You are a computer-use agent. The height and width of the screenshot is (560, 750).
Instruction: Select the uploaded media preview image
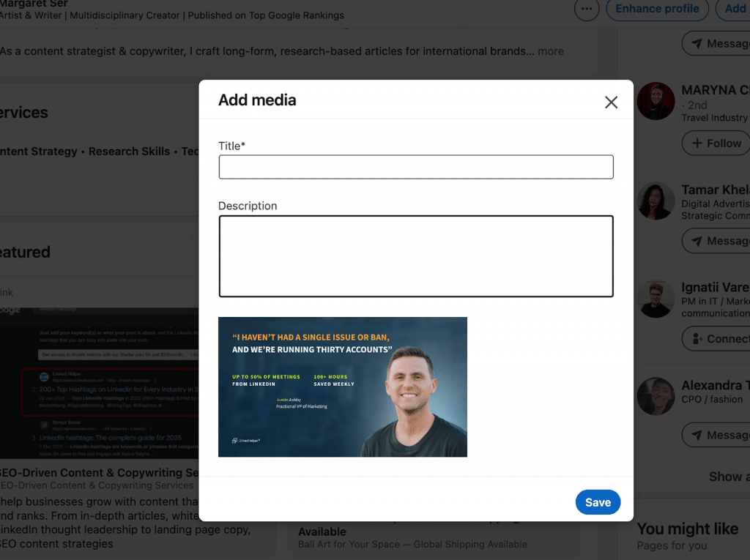click(x=343, y=387)
